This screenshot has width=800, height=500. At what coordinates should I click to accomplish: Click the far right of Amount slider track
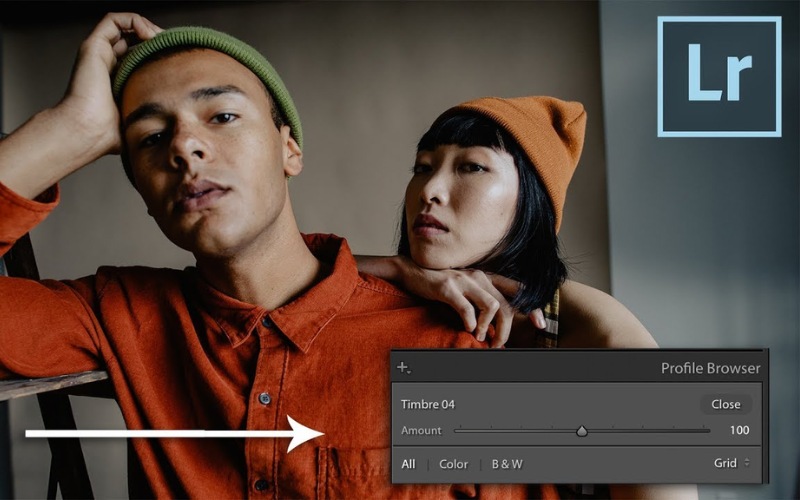pos(707,431)
